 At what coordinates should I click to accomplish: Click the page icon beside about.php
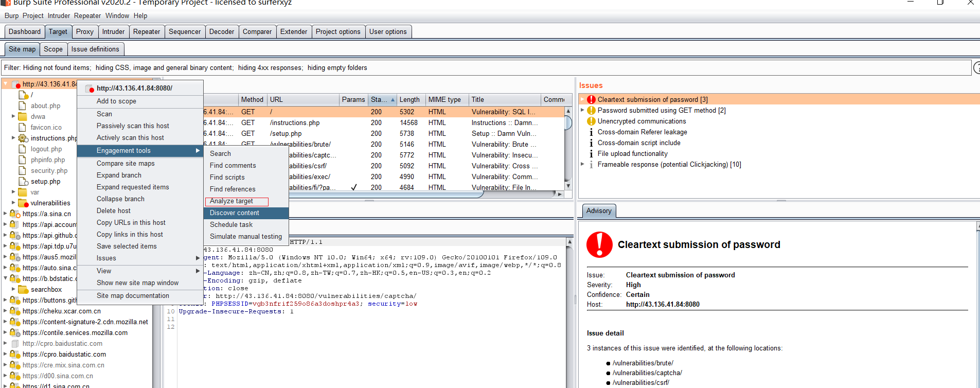22,105
